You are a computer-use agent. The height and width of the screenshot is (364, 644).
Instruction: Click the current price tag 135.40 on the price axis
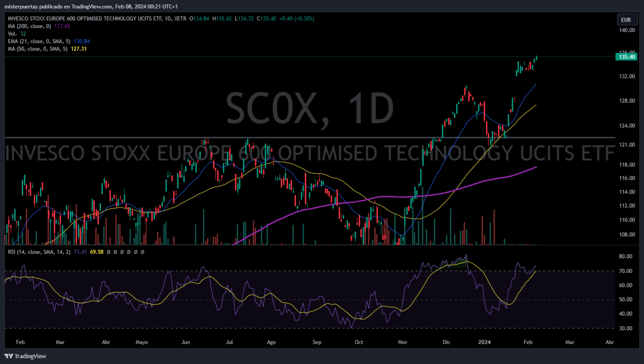tap(627, 57)
